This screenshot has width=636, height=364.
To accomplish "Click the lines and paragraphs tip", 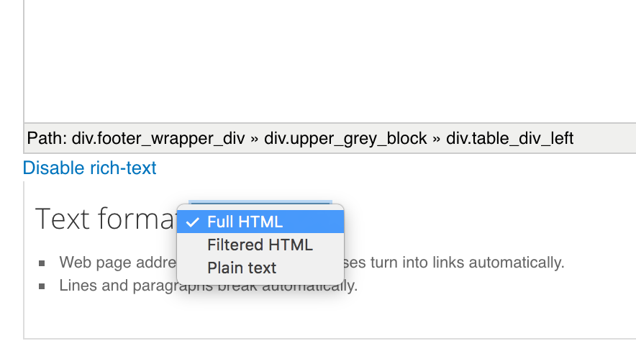I will [x=208, y=286].
